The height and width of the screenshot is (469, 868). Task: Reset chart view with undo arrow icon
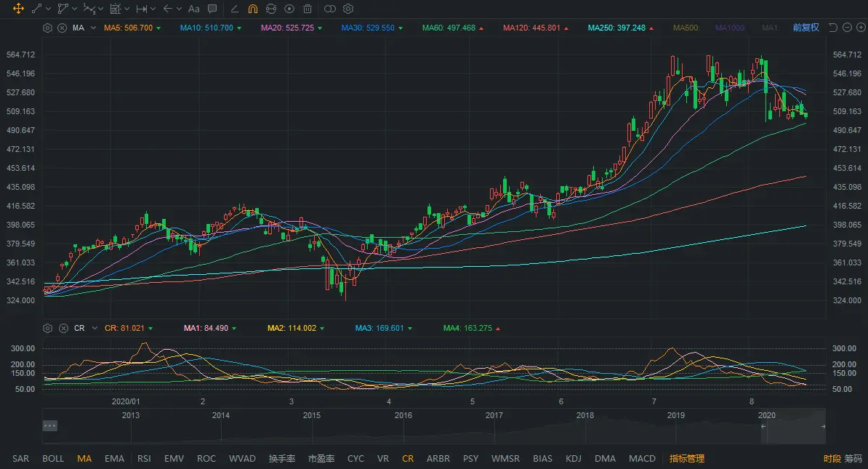[833, 28]
